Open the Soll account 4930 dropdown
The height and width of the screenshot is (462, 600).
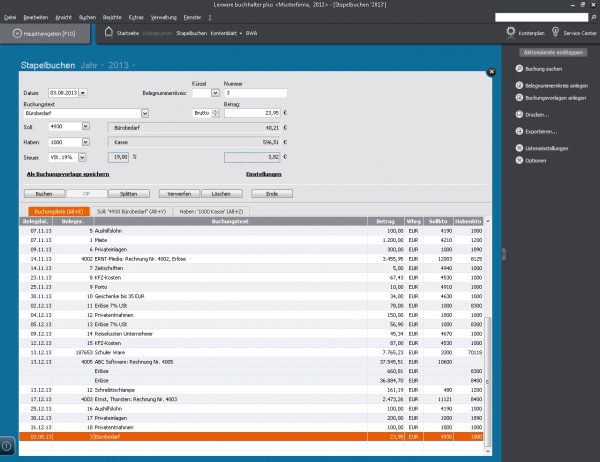coord(86,126)
